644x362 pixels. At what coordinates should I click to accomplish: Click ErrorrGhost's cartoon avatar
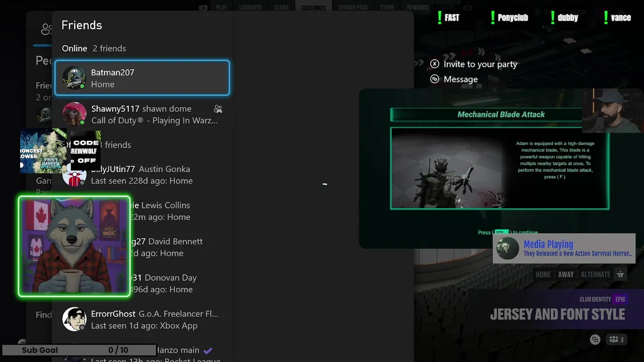(x=74, y=319)
